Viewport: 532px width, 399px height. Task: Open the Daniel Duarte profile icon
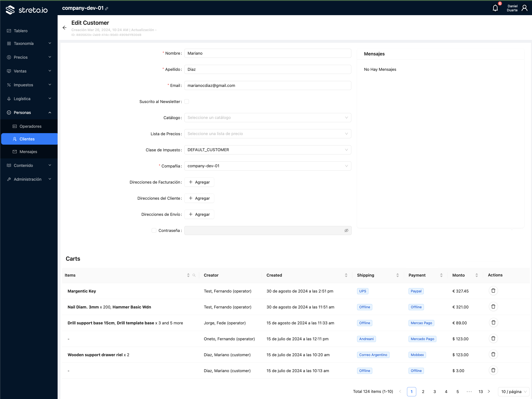point(525,7)
